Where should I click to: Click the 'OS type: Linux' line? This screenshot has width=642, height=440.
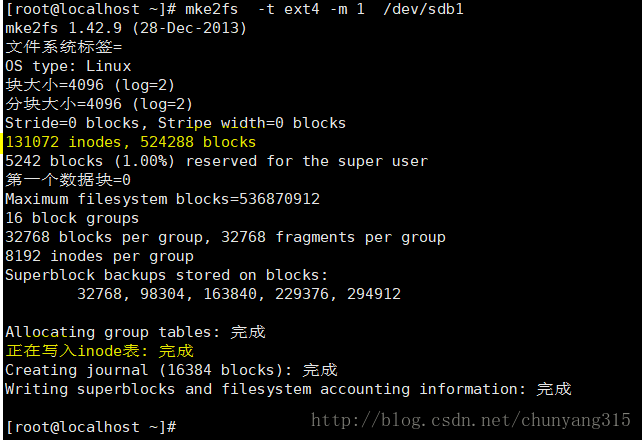tap(68, 66)
